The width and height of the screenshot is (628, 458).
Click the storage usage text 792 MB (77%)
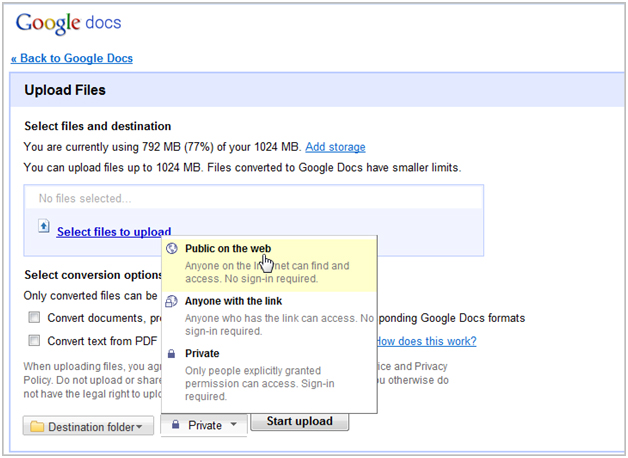click(x=178, y=147)
